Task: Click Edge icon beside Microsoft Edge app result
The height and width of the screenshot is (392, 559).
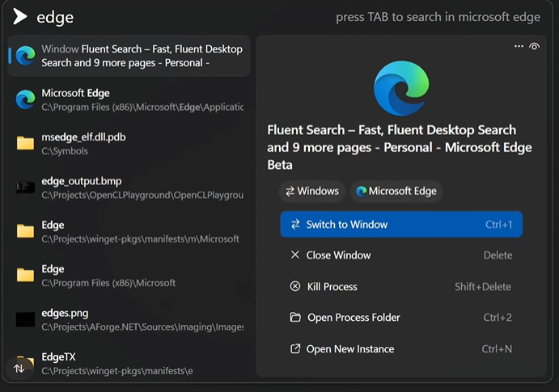Action: (x=26, y=99)
